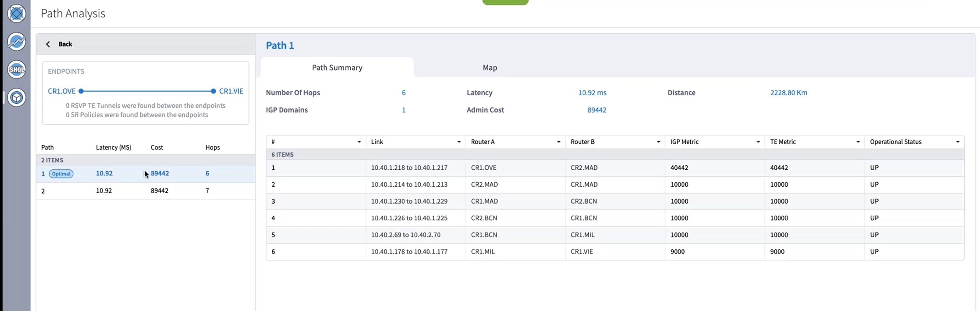Image resolution: width=980 pixels, height=311 pixels.
Task: Click link 10.40.2.69 to 10.40.2.70
Action: point(406,235)
